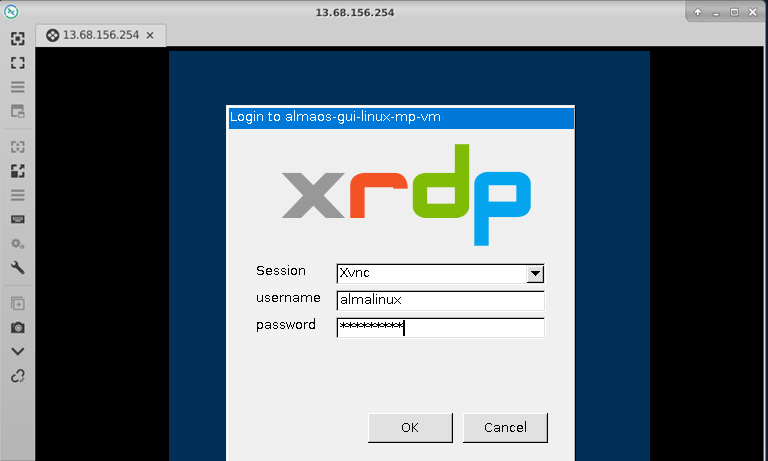Click the 'Login to almaos-gui-linux-mp-vm' title bar
Screen dimensions: 768x461
coord(401,118)
